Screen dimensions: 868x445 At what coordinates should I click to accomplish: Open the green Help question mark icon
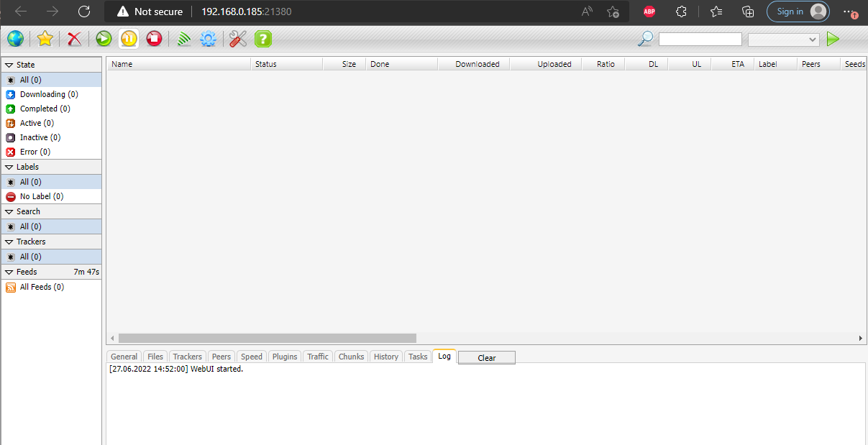coord(263,39)
